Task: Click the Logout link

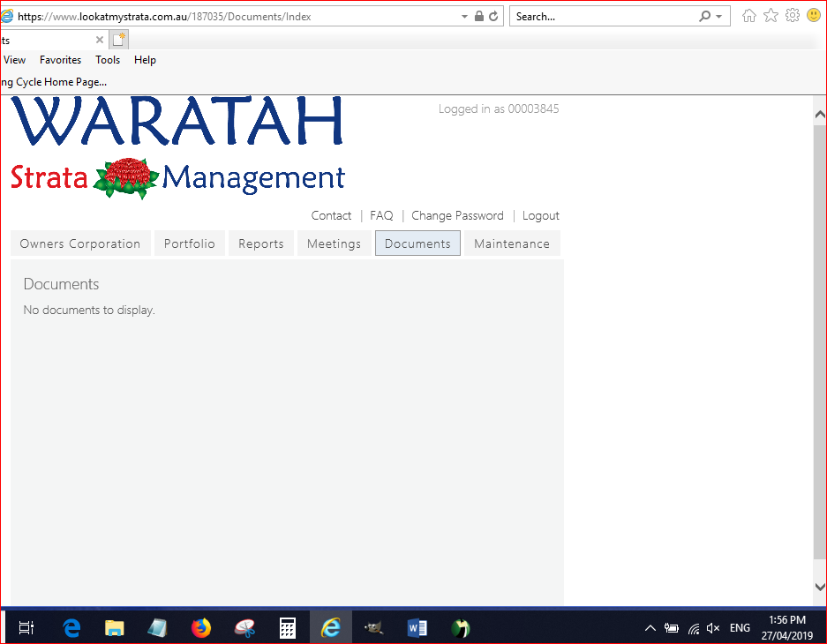Action: 541,215
